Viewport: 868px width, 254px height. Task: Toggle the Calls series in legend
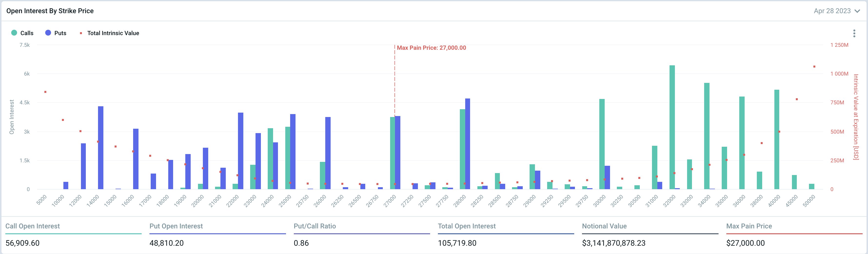pyautogui.click(x=22, y=33)
